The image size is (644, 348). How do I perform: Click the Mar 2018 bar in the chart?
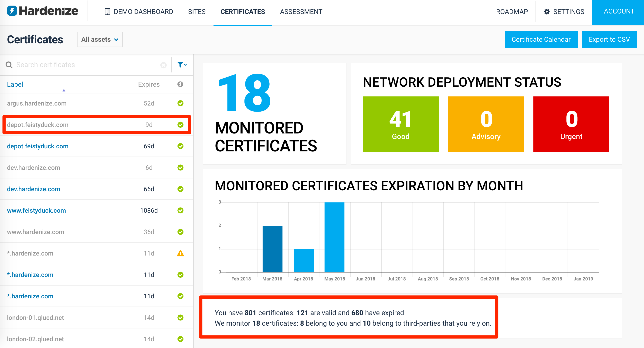coord(272,249)
